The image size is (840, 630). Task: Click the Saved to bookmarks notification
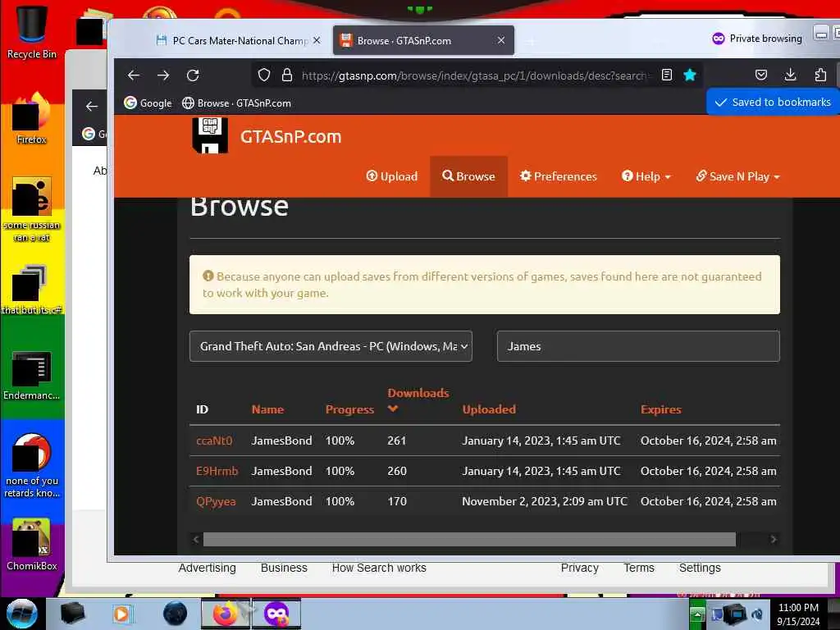pyautogui.click(x=773, y=102)
